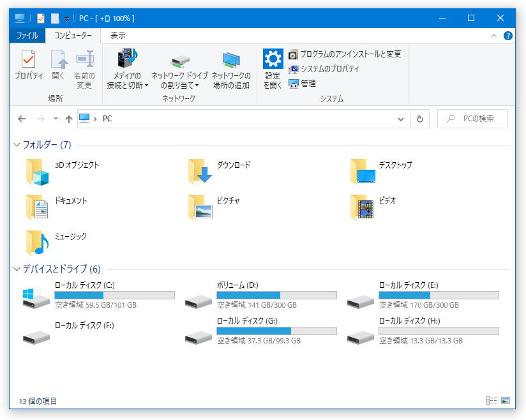The height and width of the screenshot is (420, 526).
Task: Switch to details view in status bar
Action: [x=492, y=401]
